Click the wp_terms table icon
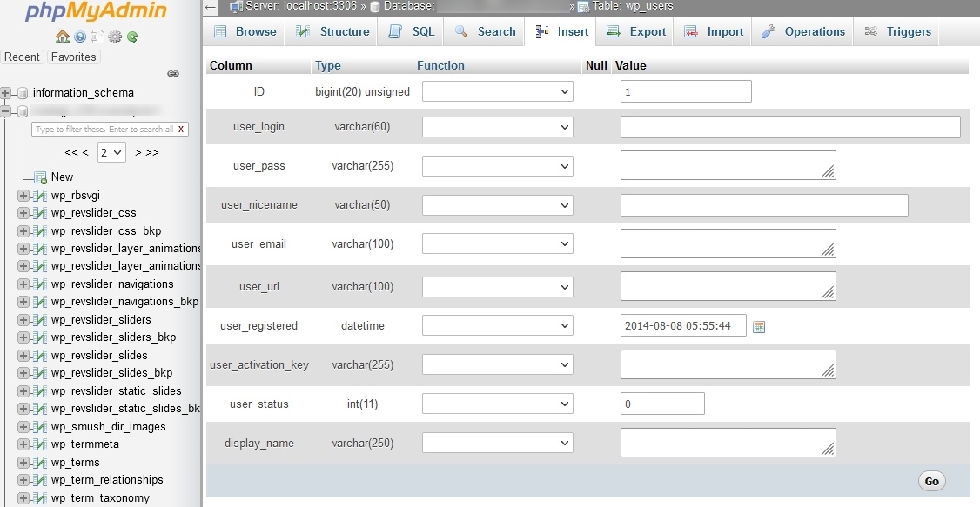 tap(40, 462)
